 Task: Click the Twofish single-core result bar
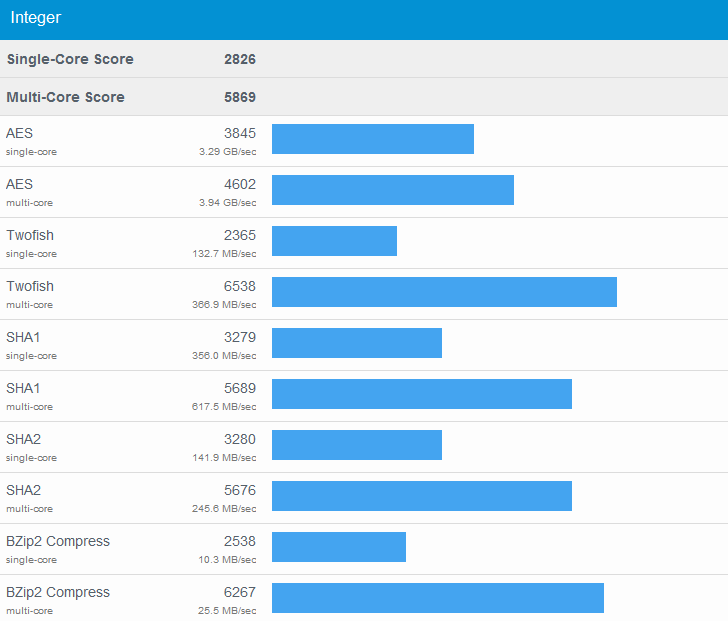pyautogui.click(x=334, y=241)
